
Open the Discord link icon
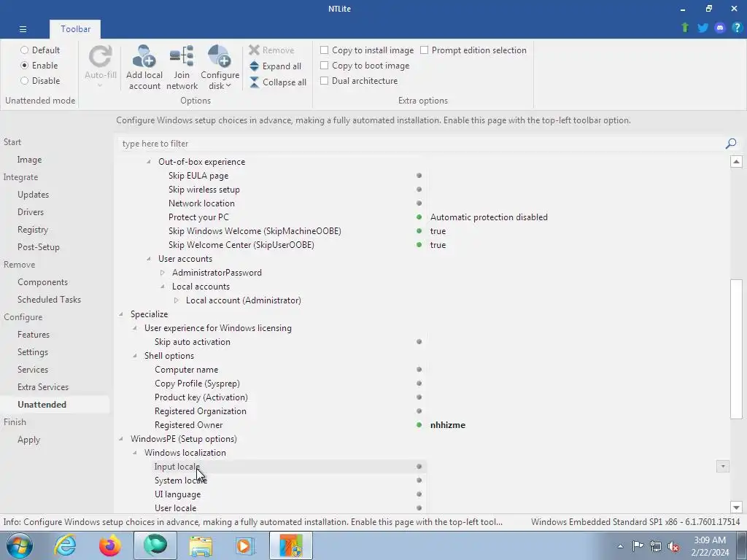tap(720, 28)
